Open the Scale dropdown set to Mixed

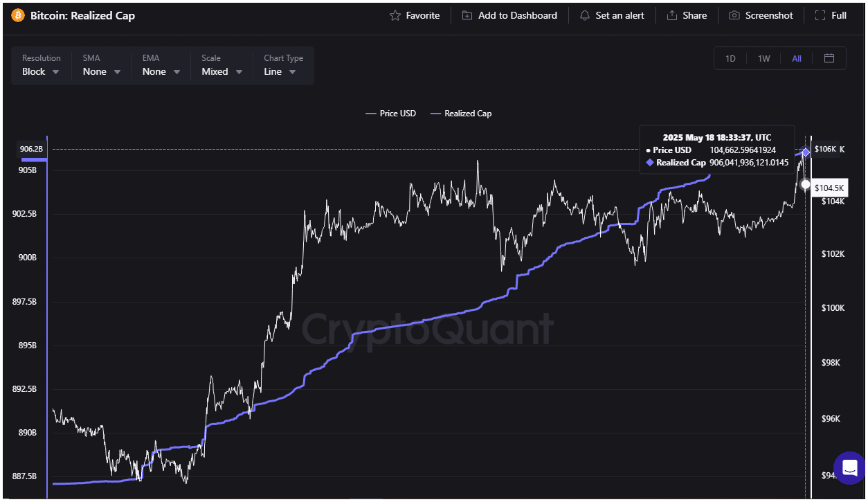222,66
